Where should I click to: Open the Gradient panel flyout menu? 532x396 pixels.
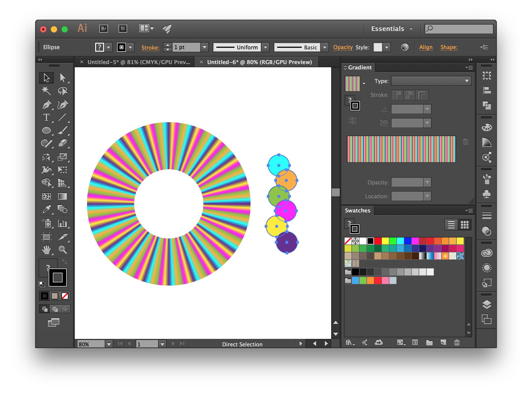point(469,68)
